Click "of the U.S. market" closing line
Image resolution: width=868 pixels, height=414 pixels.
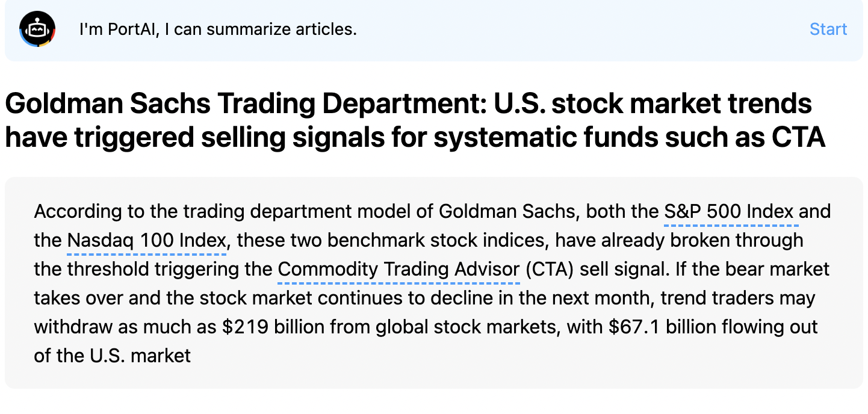[112, 356]
